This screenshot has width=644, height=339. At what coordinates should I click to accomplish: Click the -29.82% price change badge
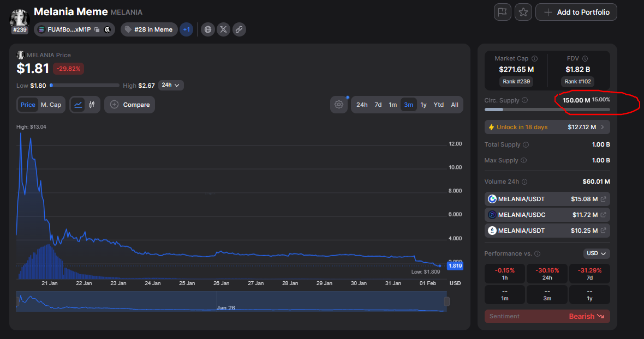[69, 69]
